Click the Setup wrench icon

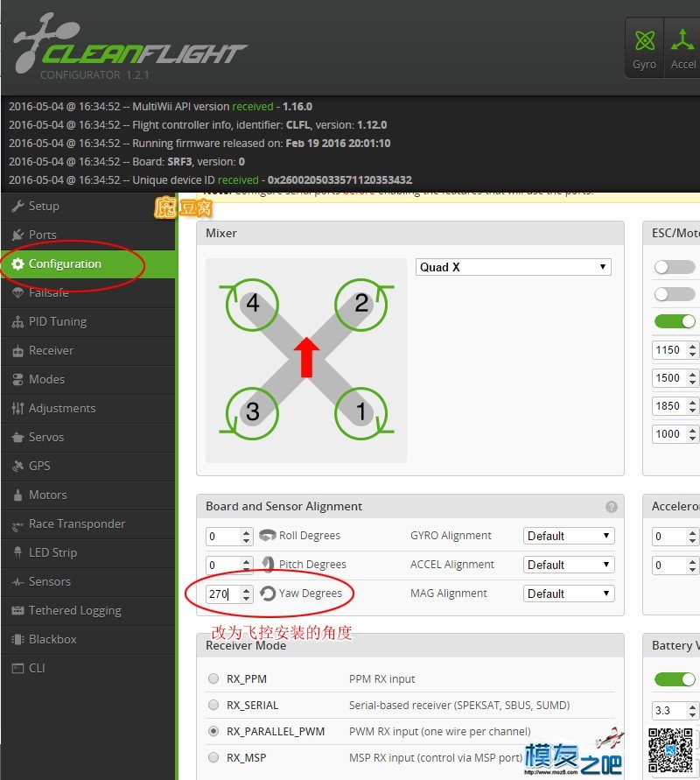[x=17, y=206]
